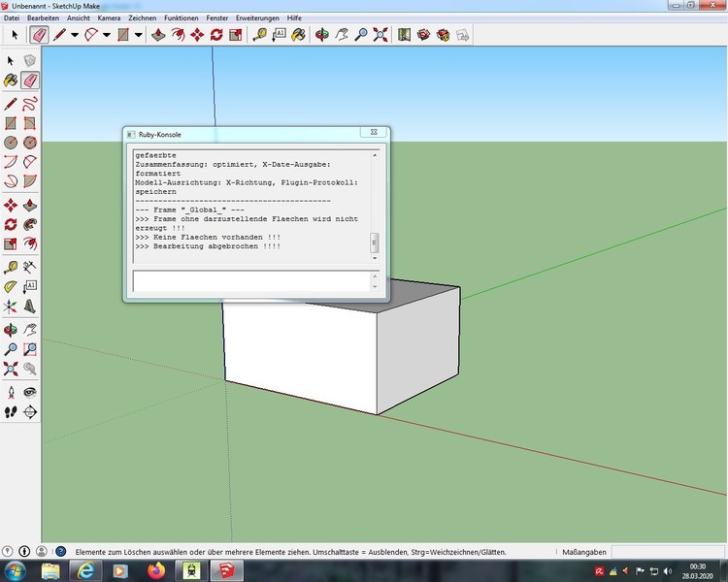Click the Ruby console command input field
Viewport: 728px width, 582px height.
(250, 281)
